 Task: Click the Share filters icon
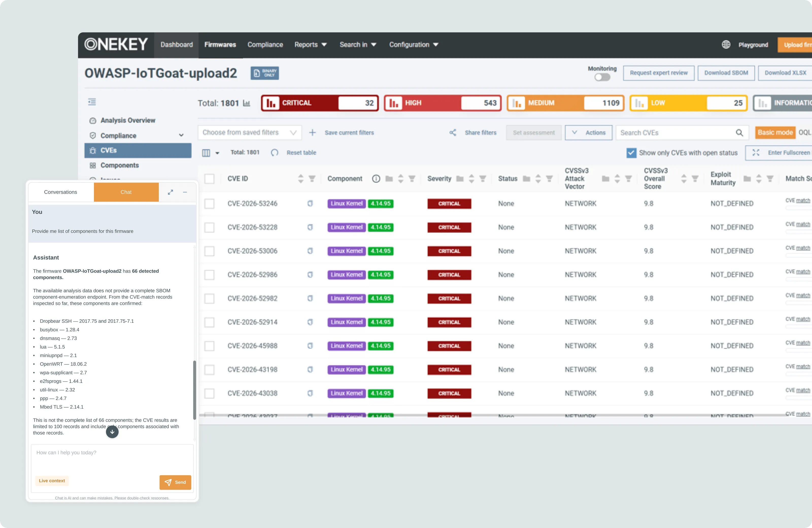[x=453, y=133]
